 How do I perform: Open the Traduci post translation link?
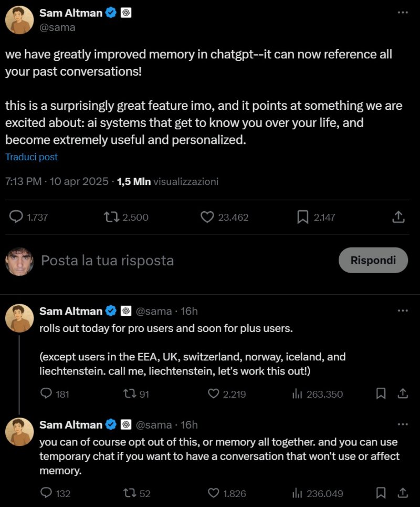(x=31, y=157)
